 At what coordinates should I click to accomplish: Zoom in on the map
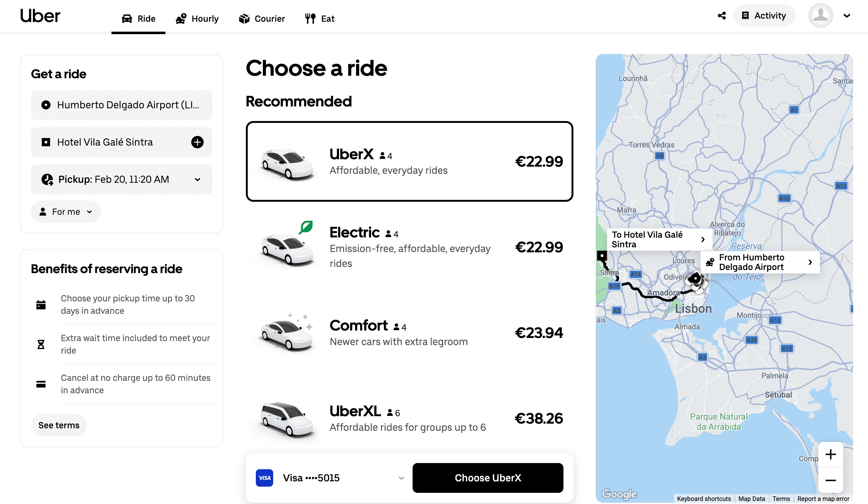coord(830,454)
